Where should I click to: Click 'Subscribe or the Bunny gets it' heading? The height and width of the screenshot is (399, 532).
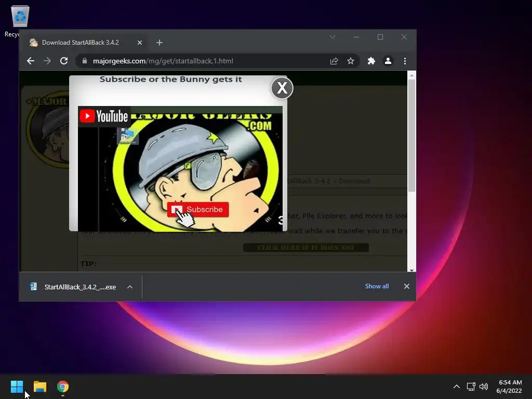click(x=170, y=79)
